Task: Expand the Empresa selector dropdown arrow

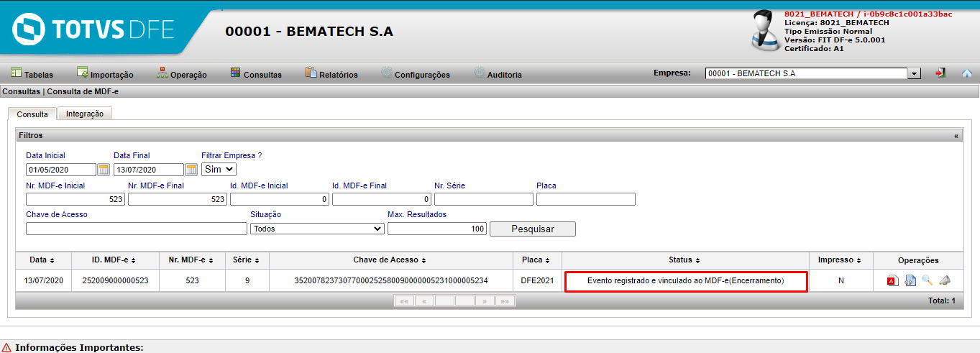Action: point(915,73)
